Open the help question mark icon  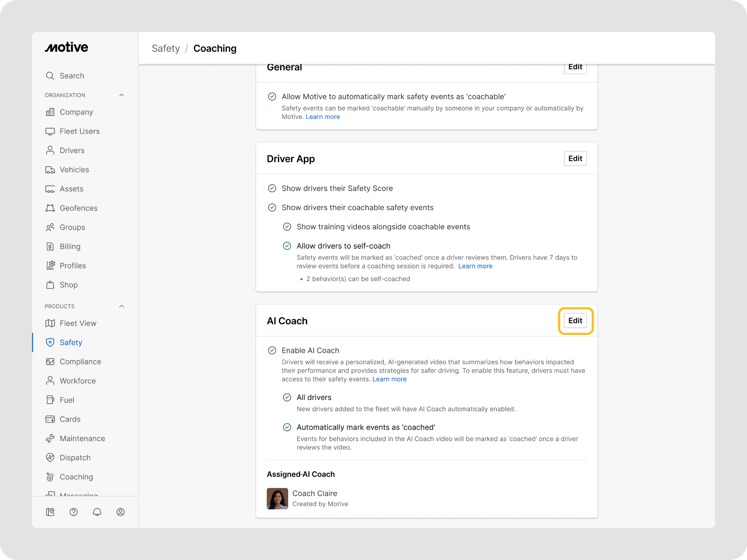pyautogui.click(x=74, y=512)
